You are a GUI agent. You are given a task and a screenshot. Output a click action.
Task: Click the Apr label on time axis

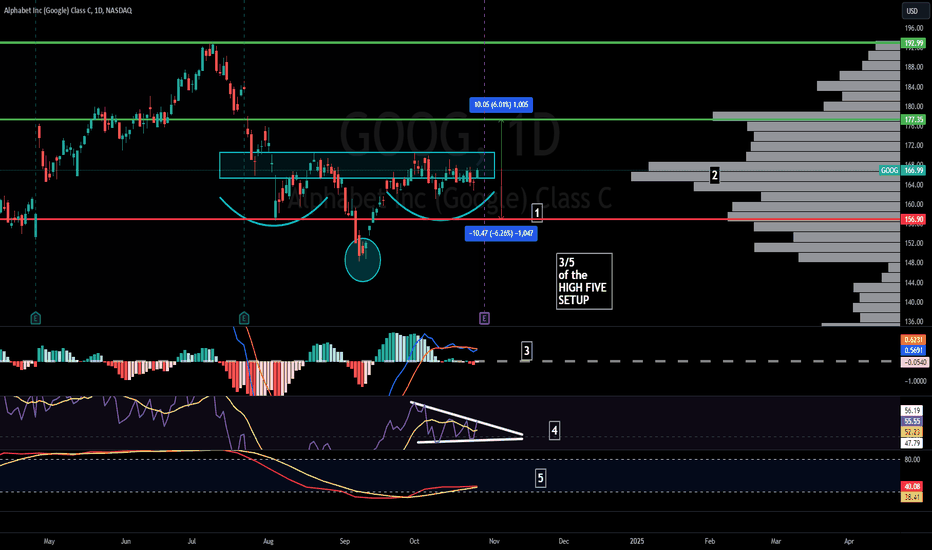point(849,541)
